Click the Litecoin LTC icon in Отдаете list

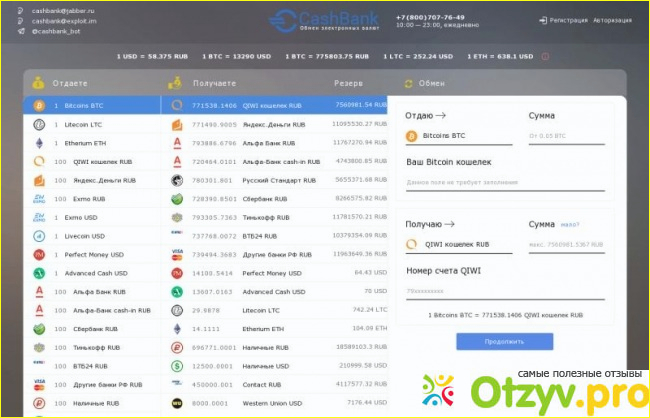tap(39, 124)
